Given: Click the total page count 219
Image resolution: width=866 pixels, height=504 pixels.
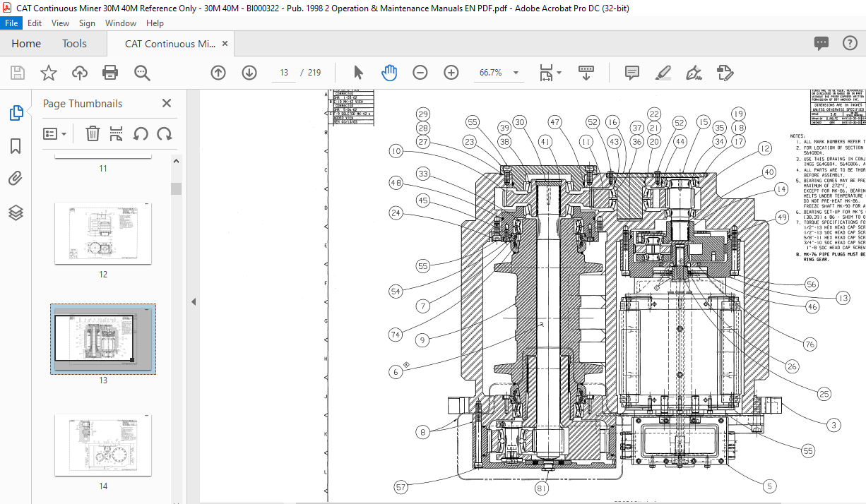Looking at the screenshot, I should 314,73.
